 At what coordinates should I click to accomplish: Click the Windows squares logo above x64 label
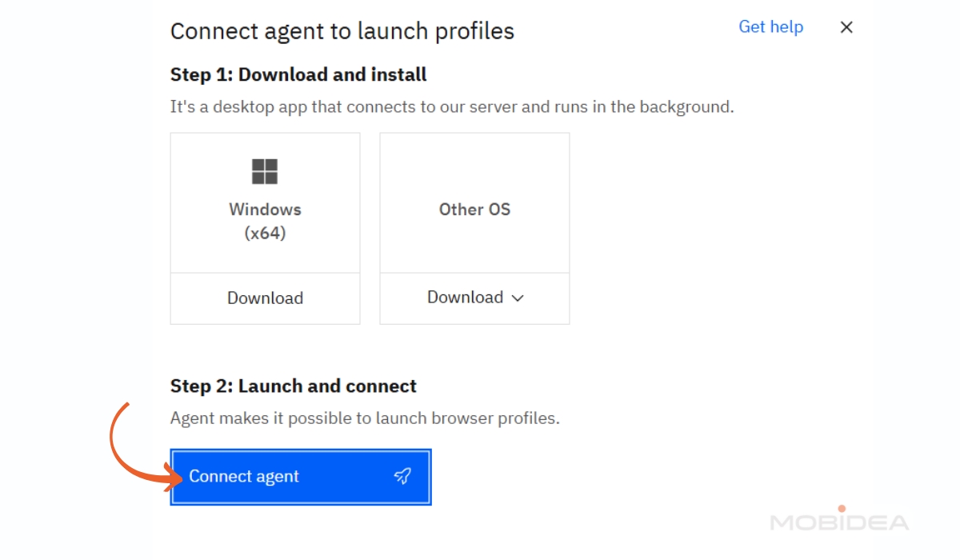click(265, 170)
